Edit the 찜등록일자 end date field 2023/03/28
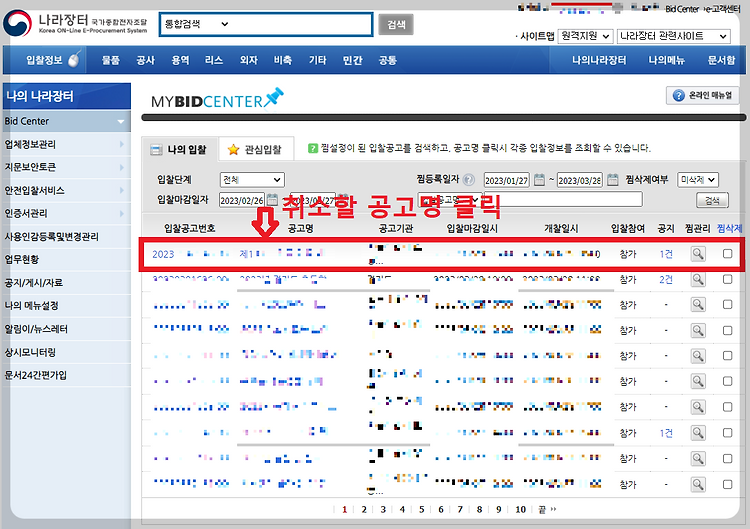The height and width of the screenshot is (529, 750). click(580, 180)
